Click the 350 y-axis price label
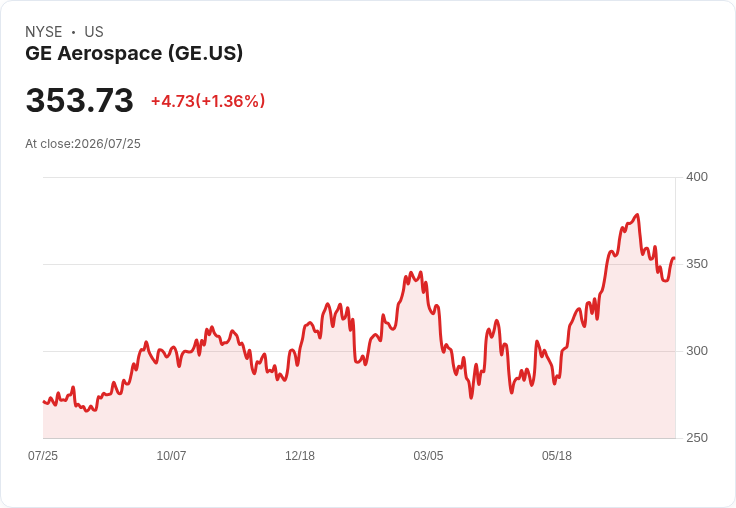Viewport: 736px width, 508px height. pyautogui.click(x=697, y=264)
